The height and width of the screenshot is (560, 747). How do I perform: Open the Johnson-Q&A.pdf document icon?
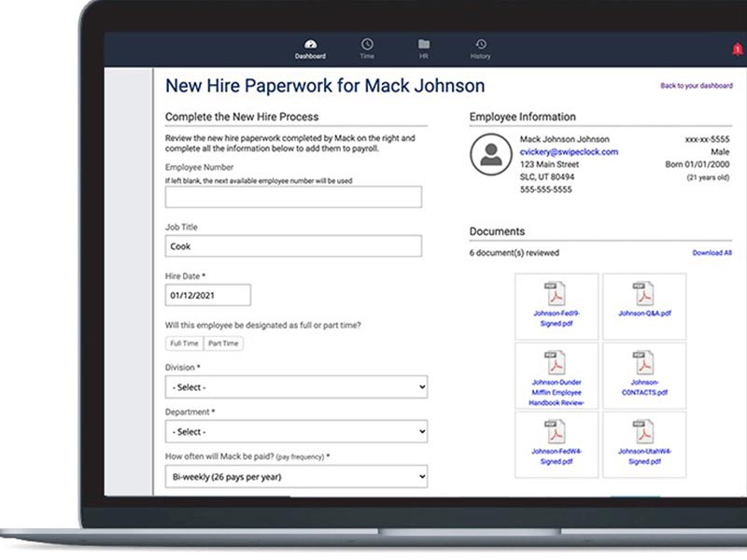644,297
